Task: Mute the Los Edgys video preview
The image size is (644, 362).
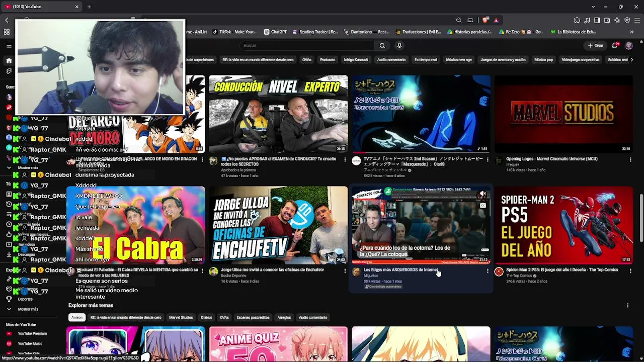Action: [482, 194]
